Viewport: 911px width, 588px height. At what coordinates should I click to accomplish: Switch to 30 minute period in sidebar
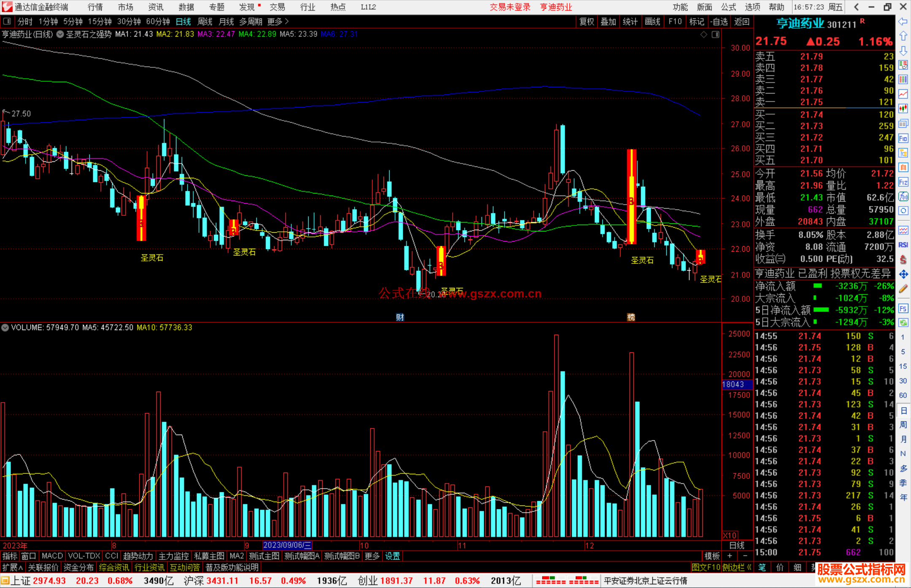903,381
